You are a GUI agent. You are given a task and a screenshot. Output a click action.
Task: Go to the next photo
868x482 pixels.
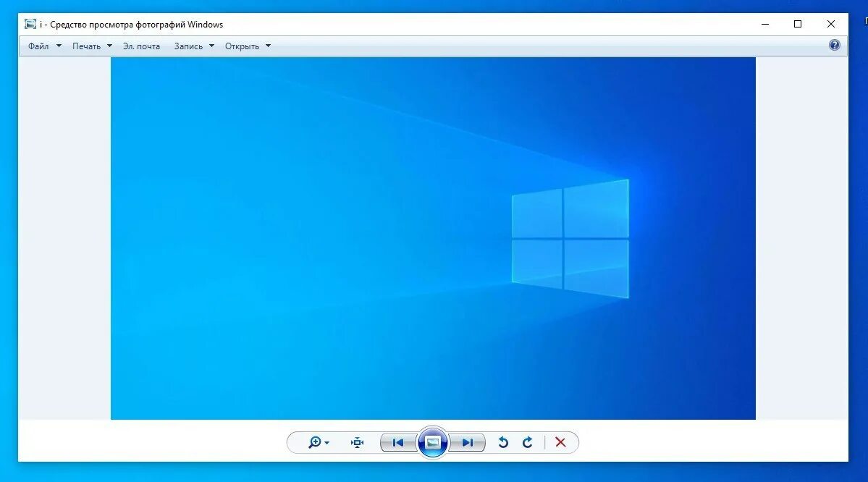point(467,442)
